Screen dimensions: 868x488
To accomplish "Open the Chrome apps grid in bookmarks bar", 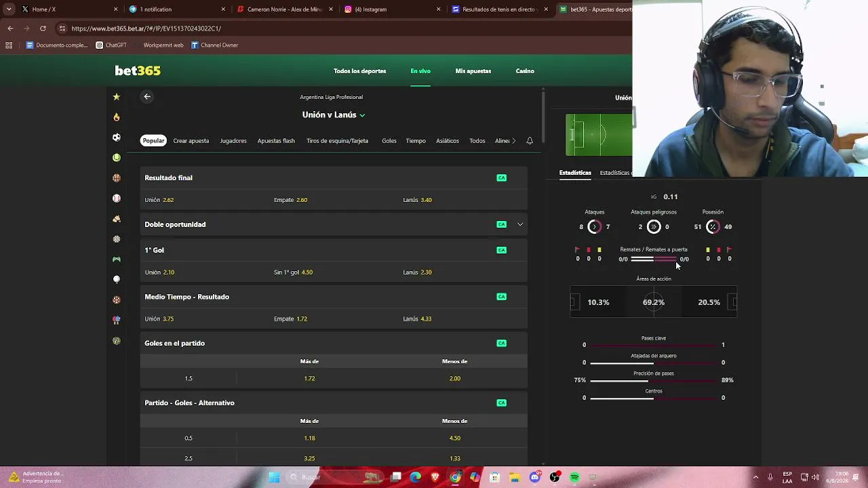I will tap(9, 45).
